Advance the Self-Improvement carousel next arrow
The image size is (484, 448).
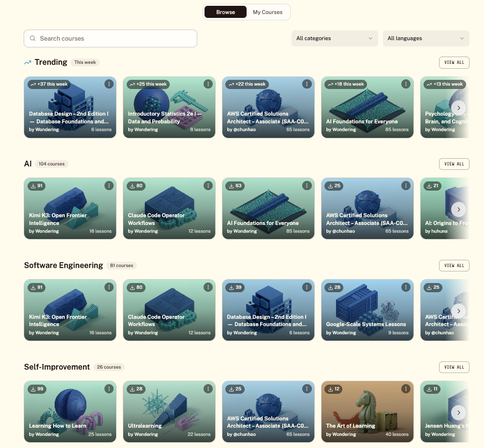pos(459,413)
